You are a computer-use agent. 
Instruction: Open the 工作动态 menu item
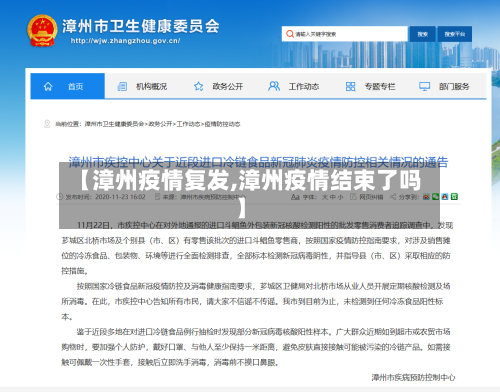pos(304,87)
